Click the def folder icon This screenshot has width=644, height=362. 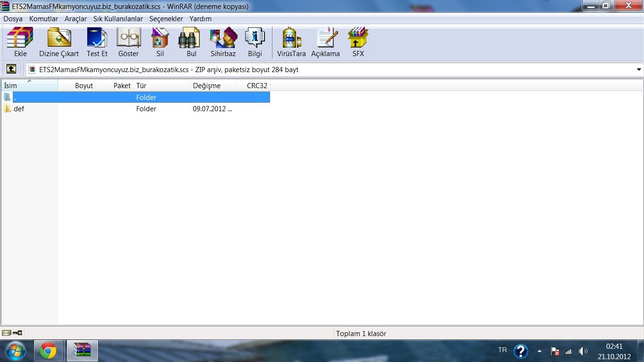8,108
